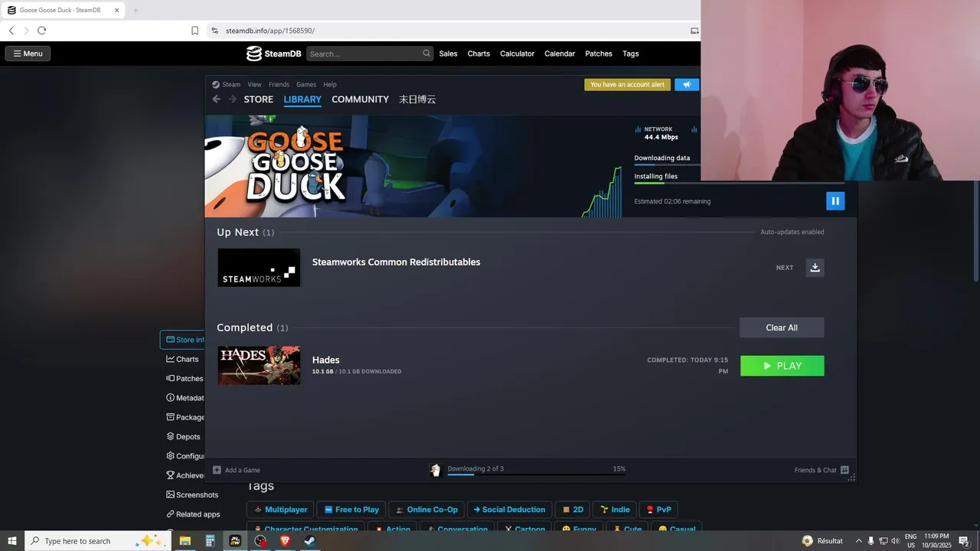The height and width of the screenshot is (551, 980).
Task: Open the SteamDB Calendar page
Action: [560, 54]
